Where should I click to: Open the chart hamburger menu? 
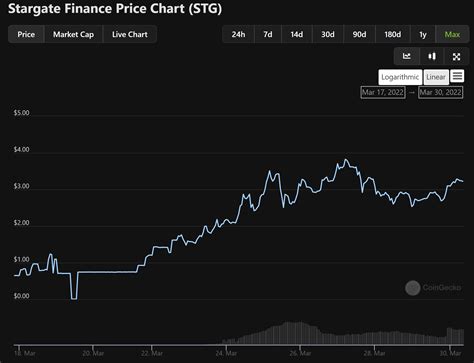point(457,76)
